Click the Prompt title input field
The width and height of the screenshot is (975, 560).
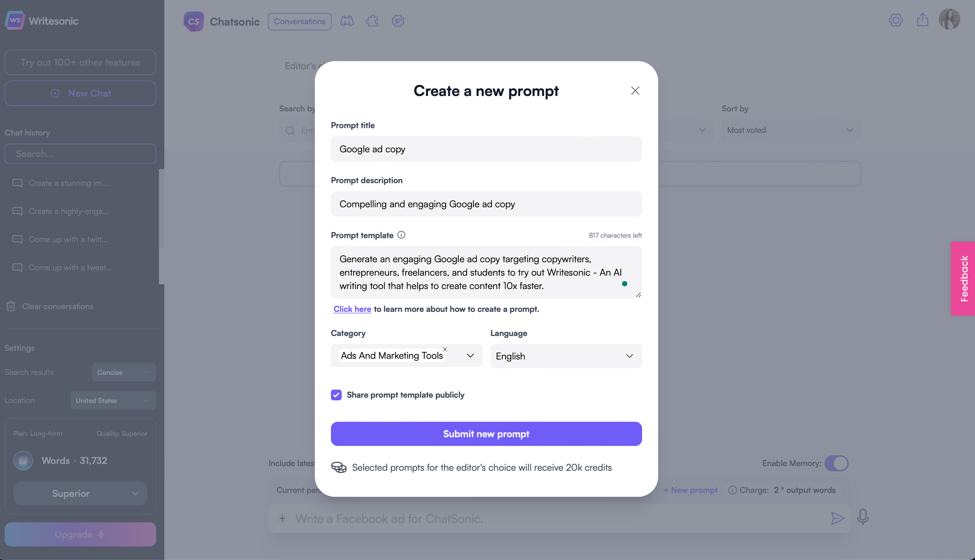pos(486,149)
